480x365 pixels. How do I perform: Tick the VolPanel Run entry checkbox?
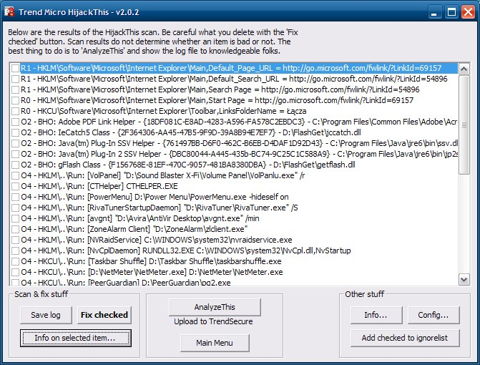(x=15, y=176)
